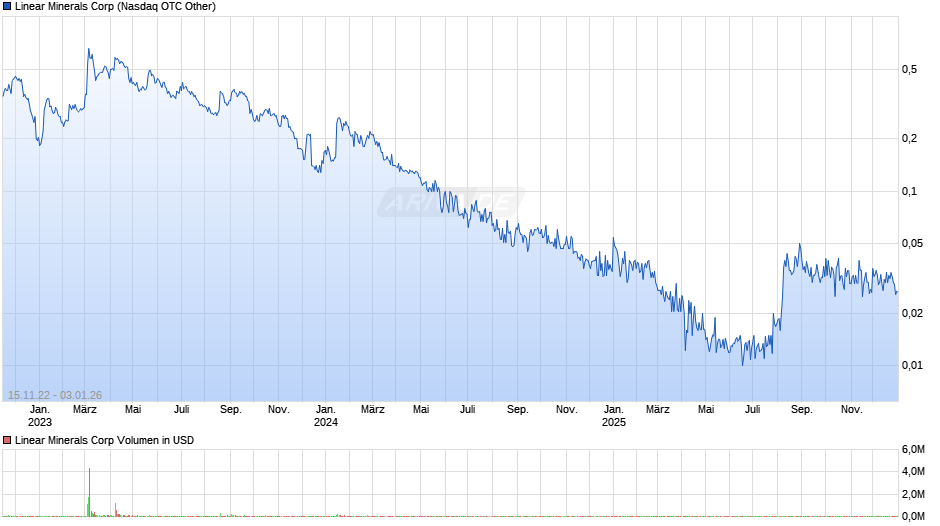Click the tallest red volume bar in the volume chart
940x526 pixels.
pos(89,492)
